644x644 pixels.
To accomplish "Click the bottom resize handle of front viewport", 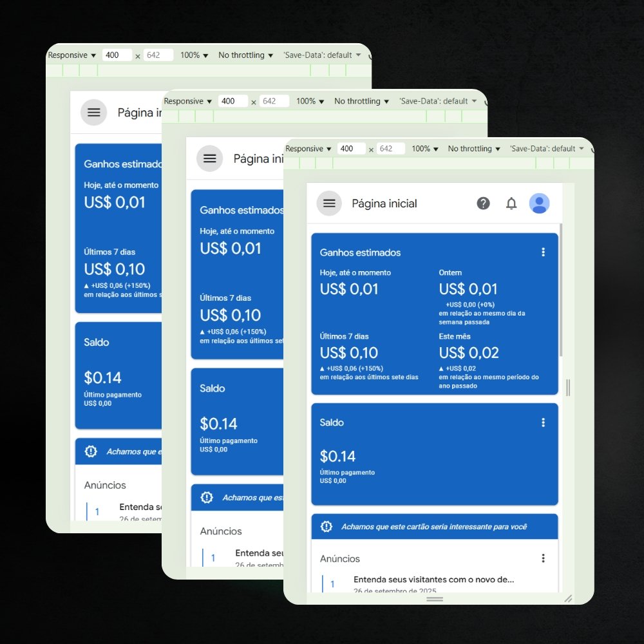I will pyautogui.click(x=435, y=599).
